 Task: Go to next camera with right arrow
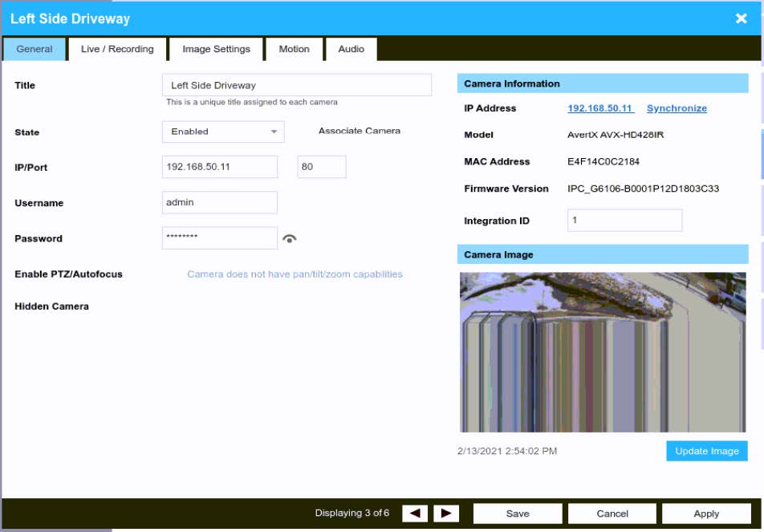[446, 514]
